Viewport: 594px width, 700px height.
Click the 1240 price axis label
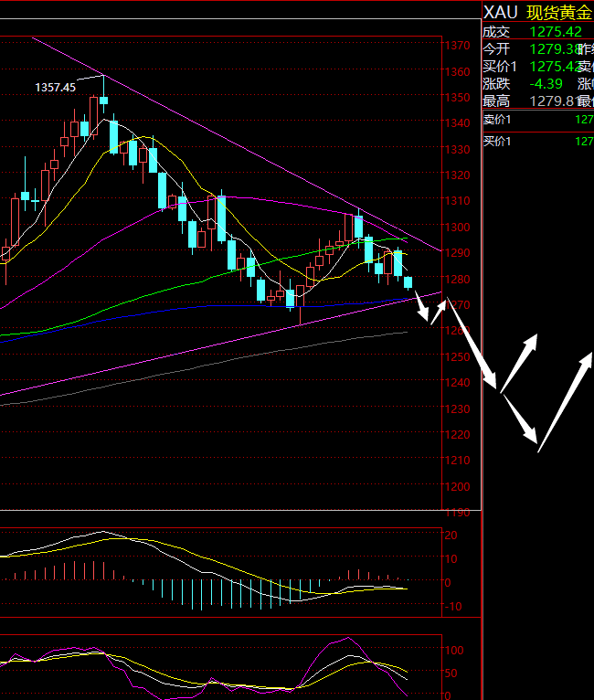(x=458, y=383)
